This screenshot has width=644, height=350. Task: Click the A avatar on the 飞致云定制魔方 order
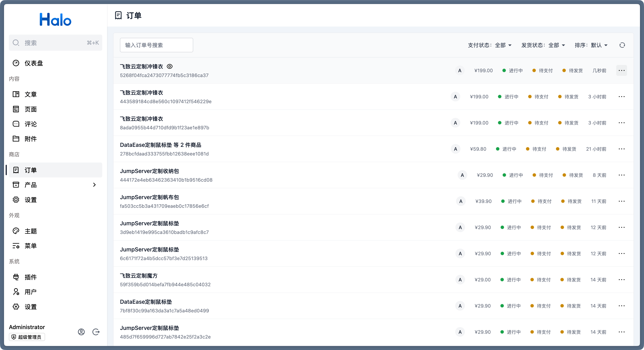tap(460, 280)
